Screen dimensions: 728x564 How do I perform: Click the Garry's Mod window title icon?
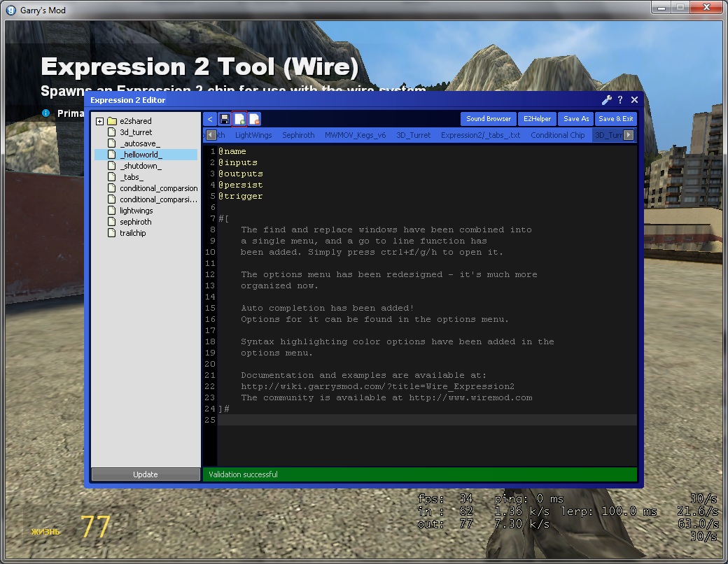tap(11, 10)
